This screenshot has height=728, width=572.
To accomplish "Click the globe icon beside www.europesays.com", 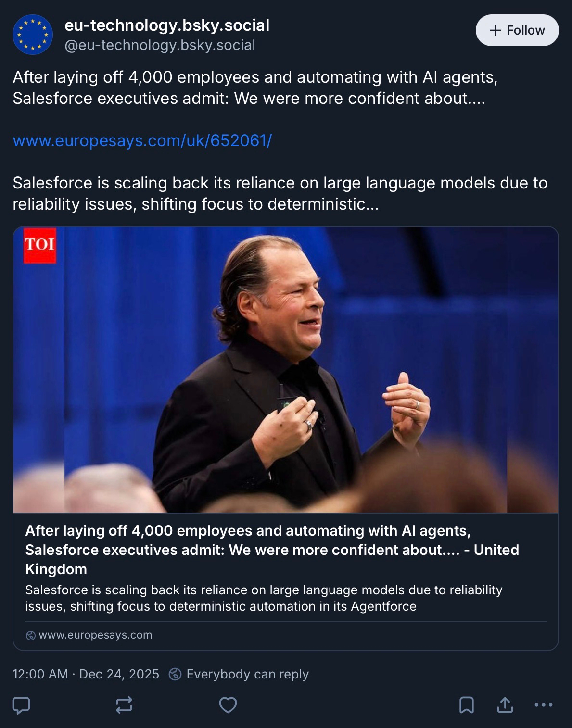I will 30,635.
